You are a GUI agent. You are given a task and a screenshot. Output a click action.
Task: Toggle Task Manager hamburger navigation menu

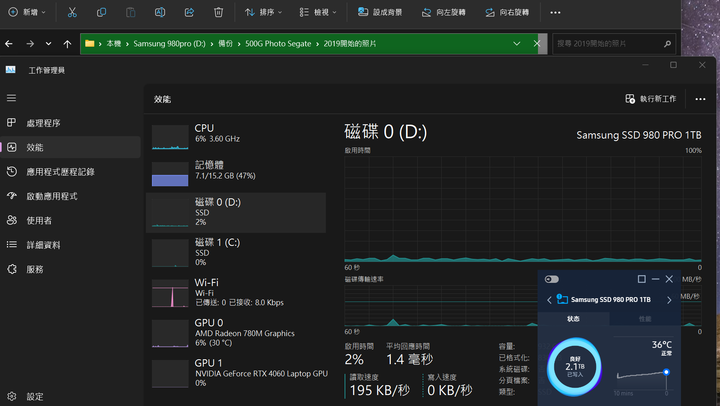point(11,98)
